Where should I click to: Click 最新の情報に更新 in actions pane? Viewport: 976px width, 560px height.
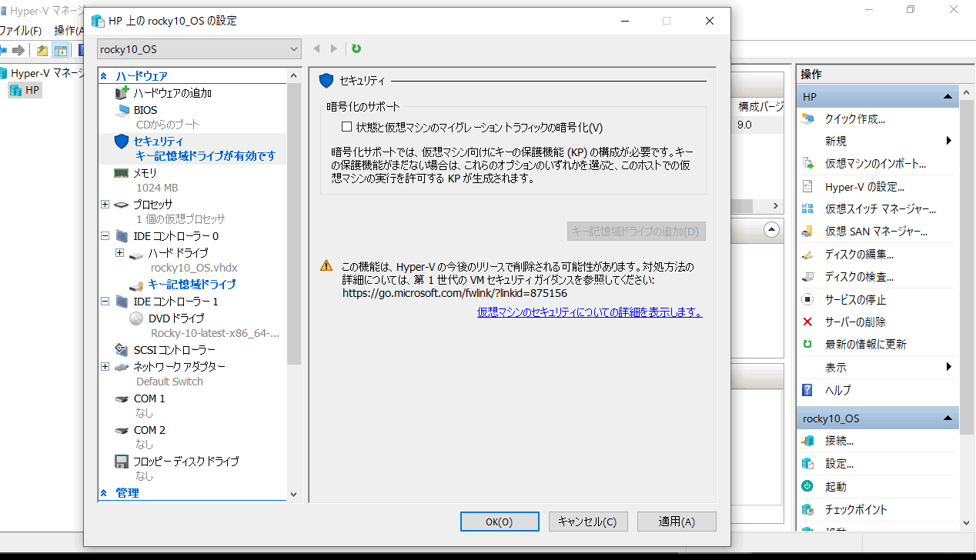point(866,344)
